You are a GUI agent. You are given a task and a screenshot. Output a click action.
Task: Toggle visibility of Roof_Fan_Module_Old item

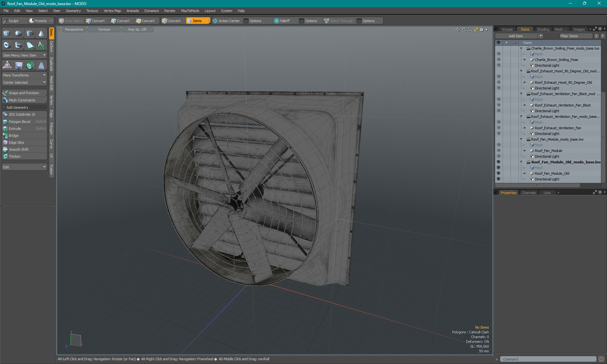point(499,173)
